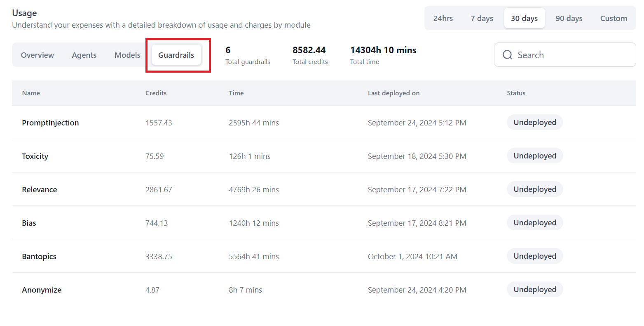644x326 pixels.
Task: Sort by the Credits column header
Action: click(x=156, y=93)
